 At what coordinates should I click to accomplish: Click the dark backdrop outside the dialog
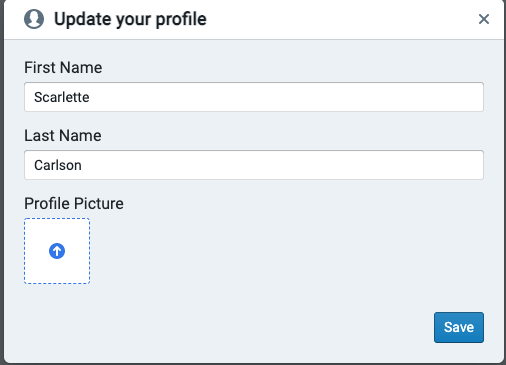[x=2, y=200]
